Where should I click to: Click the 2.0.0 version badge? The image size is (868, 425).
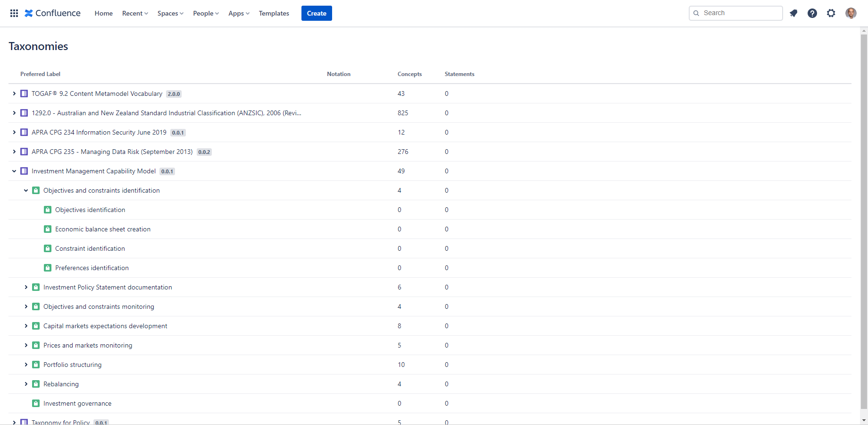click(x=174, y=94)
